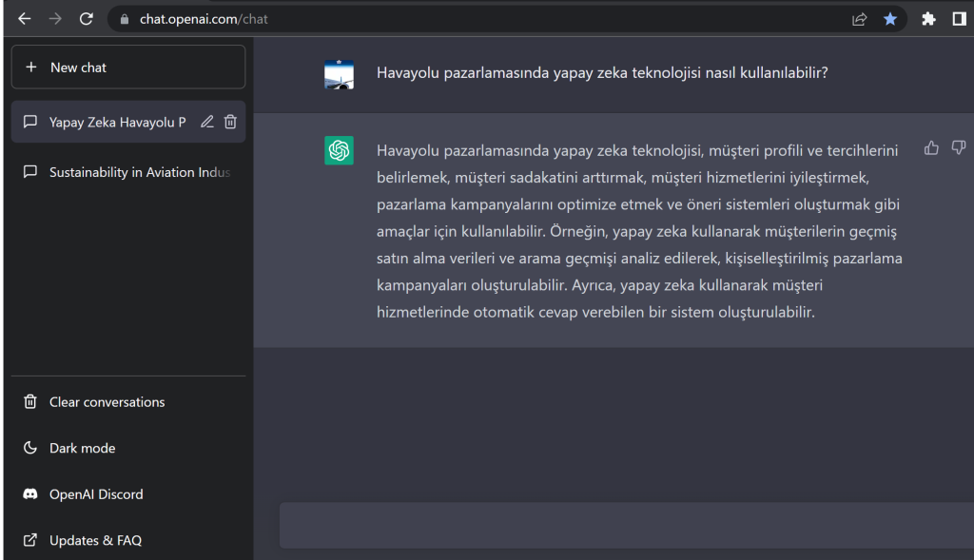Open the OpenAI Discord link
The image size is (974, 560).
128,494
